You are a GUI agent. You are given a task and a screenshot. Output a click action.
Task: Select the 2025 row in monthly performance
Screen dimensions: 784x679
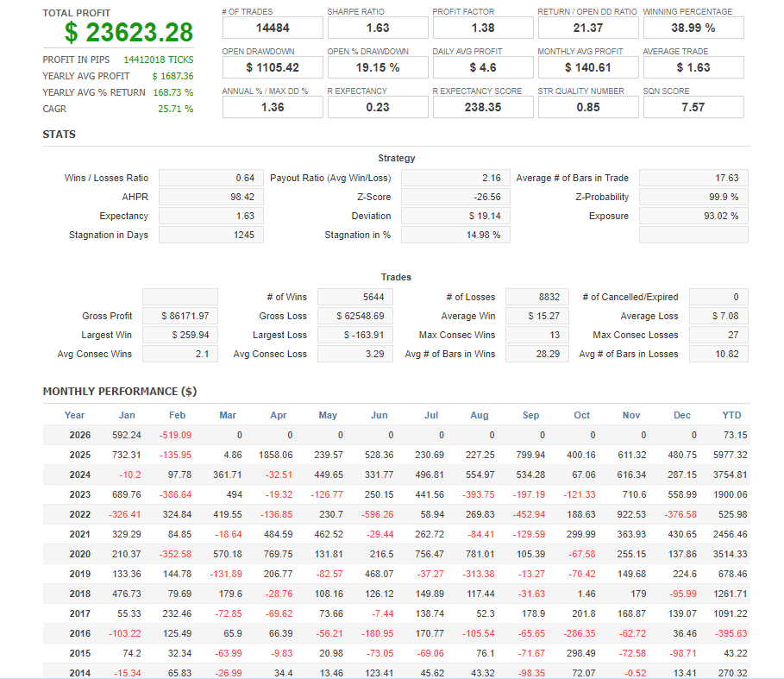(x=80, y=455)
